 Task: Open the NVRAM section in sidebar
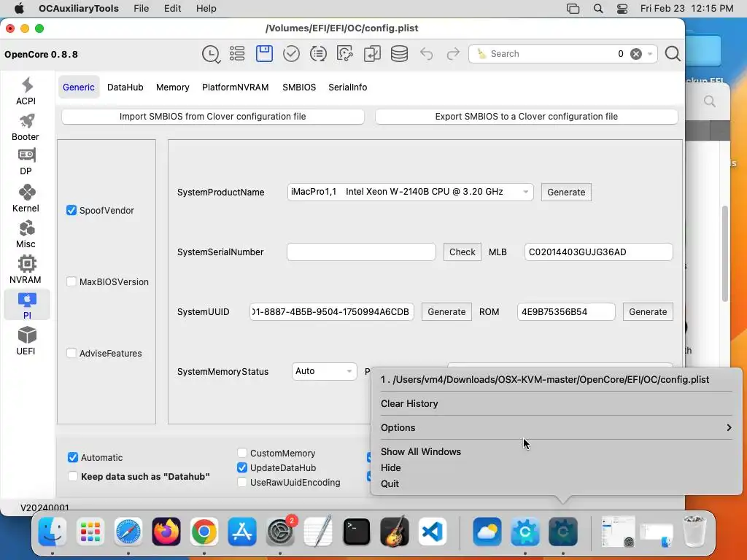click(26, 270)
